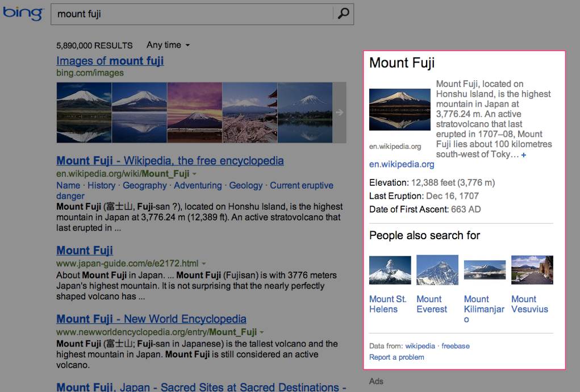Open Images of mount fuji link

click(x=110, y=61)
